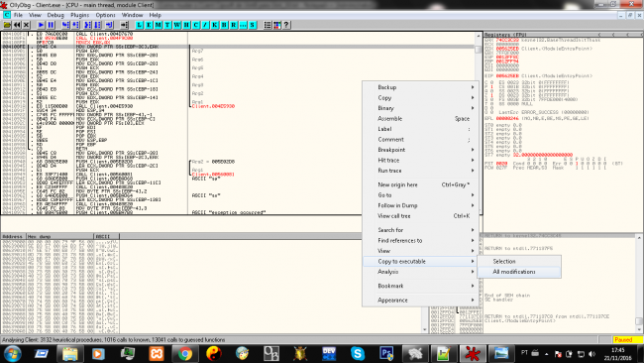The image size is (644, 363).
Task: Click the yellow Paused status indicator
Action: tap(627, 339)
